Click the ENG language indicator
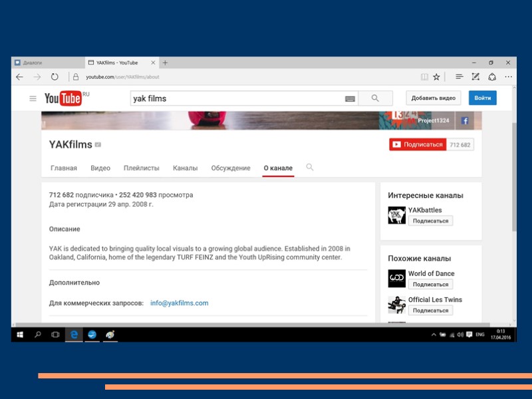 [479, 335]
